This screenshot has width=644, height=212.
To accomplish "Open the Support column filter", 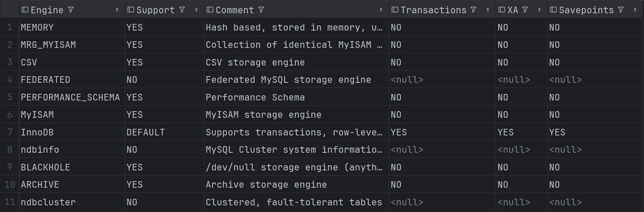I will [x=182, y=10].
